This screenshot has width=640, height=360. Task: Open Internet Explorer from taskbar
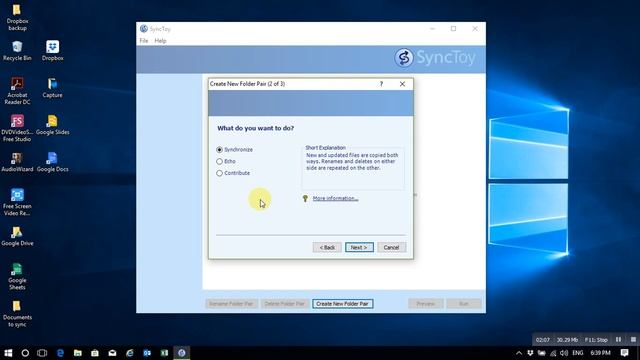pos(130,353)
